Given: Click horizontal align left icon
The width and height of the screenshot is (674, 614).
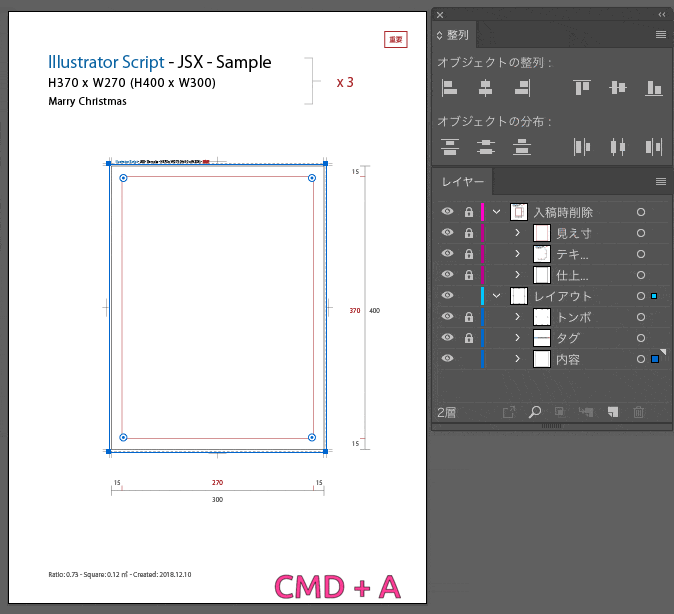Looking at the screenshot, I should coord(449,88).
